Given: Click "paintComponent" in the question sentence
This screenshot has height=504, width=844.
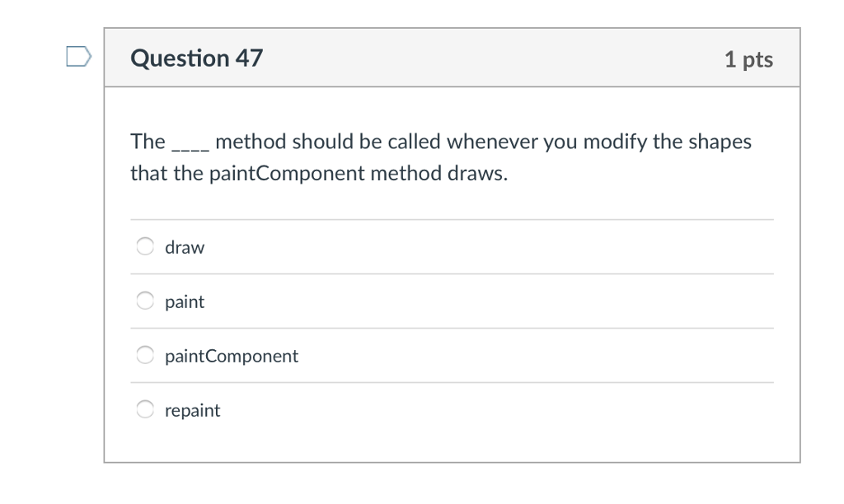Looking at the screenshot, I should (287, 175).
